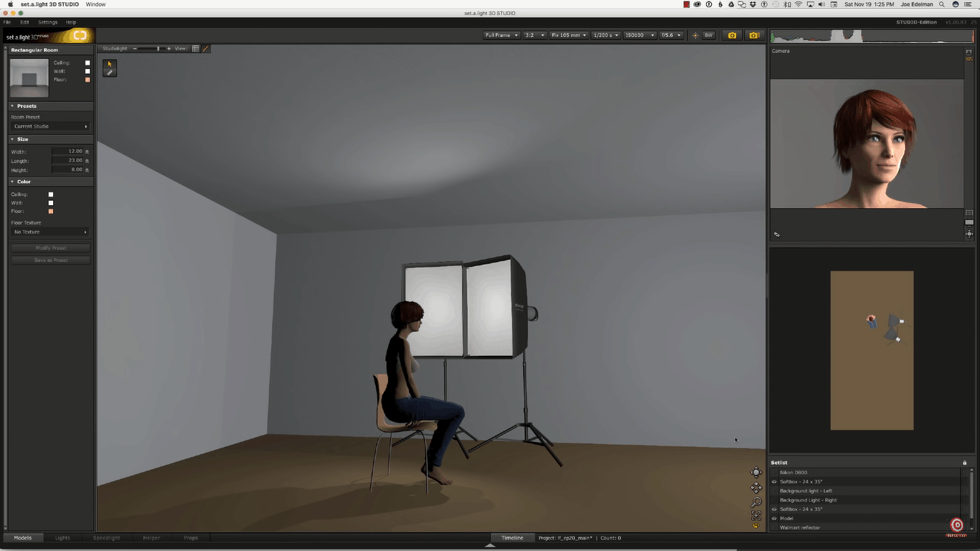Click the frame-all fit icon in viewport
Image resolution: width=980 pixels, height=551 pixels.
click(756, 515)
